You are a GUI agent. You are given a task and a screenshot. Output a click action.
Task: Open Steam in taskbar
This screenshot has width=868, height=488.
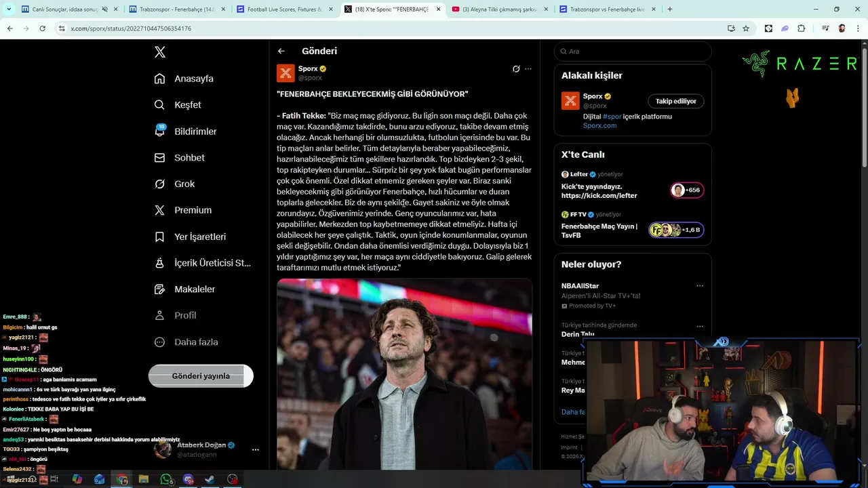pyautogui.click(x=210, y=479)
